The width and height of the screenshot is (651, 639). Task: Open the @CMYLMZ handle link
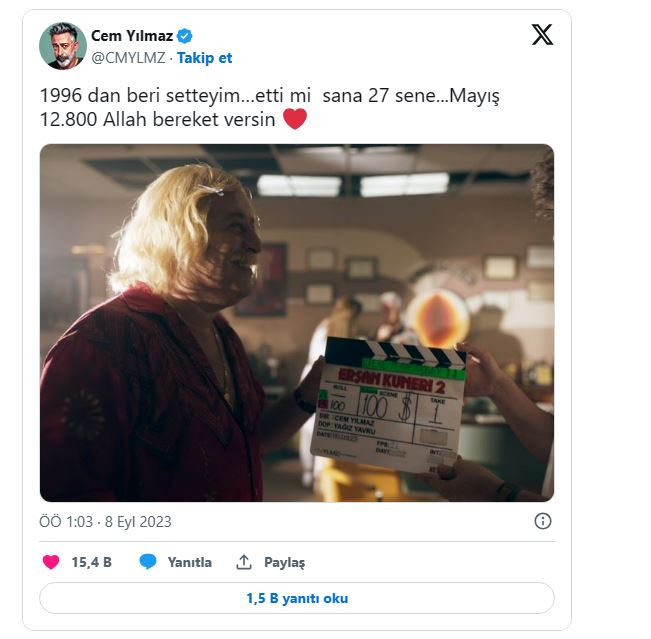(x=128, y=58)
